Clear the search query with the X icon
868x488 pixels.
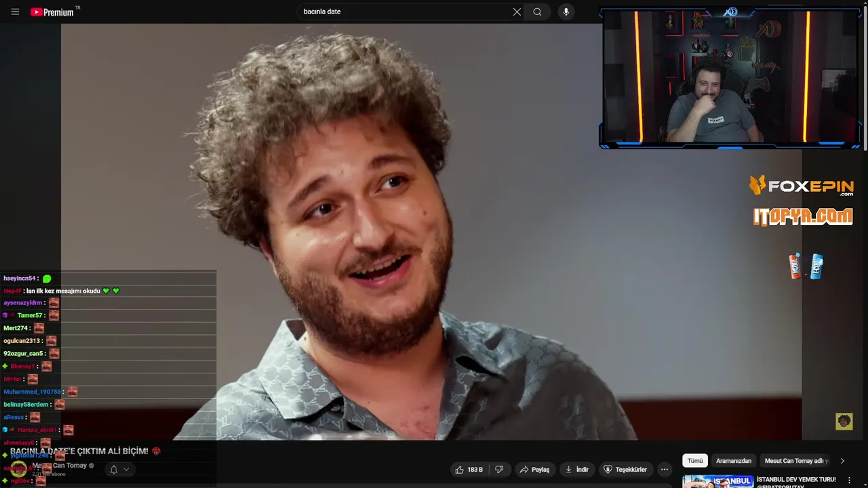517,12
